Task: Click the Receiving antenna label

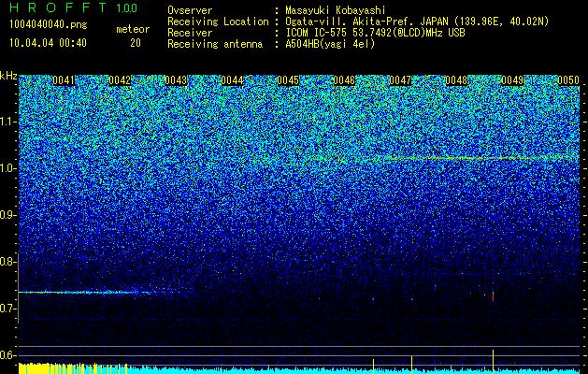Action: [x=215, y=44]
